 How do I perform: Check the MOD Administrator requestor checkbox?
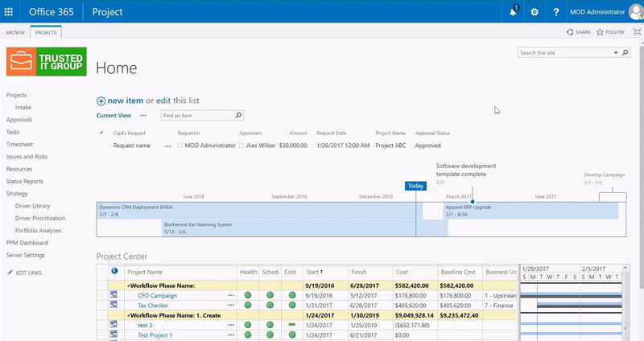tap(181, 146)
